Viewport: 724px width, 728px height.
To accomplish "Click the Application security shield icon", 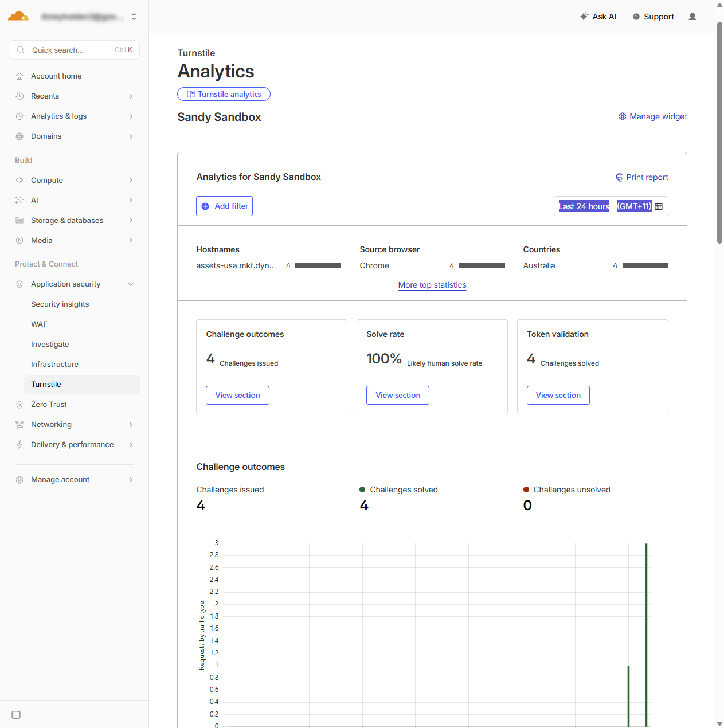I will 19,284.
